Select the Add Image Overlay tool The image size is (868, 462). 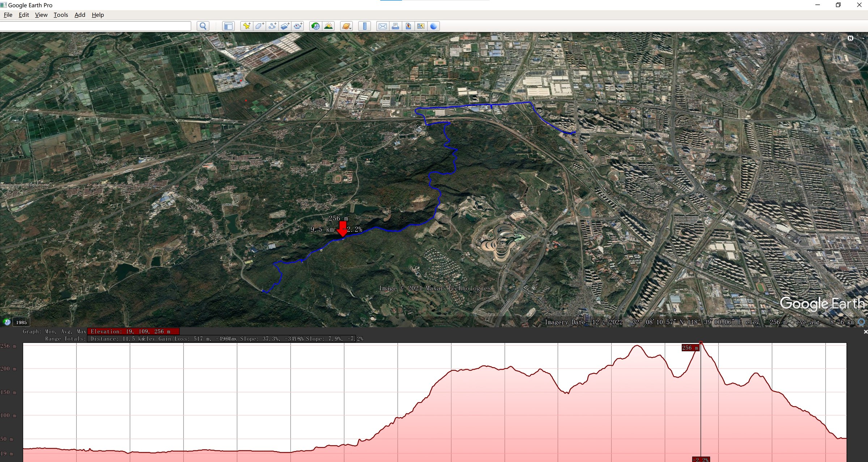(285, 26)
